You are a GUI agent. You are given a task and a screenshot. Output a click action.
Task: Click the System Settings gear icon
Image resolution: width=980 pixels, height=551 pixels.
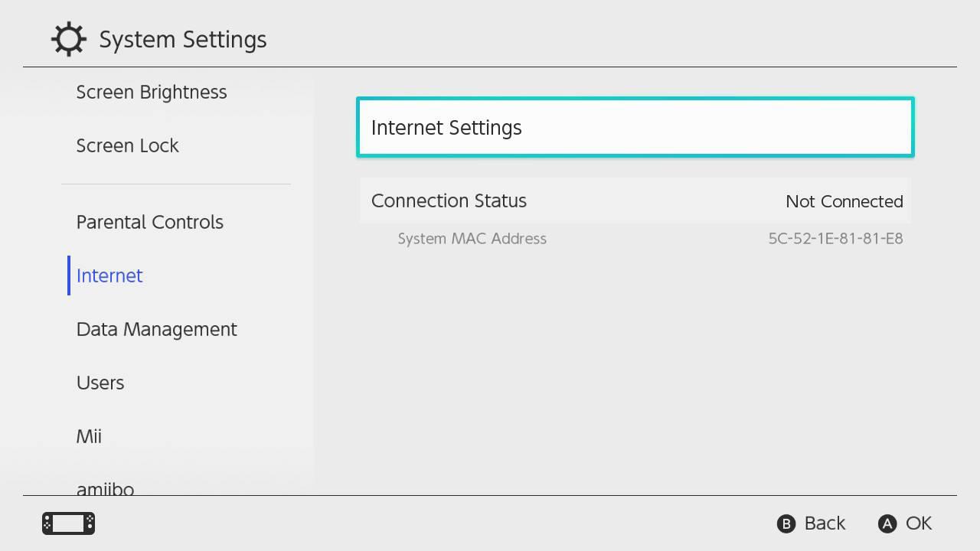point(69,39)
